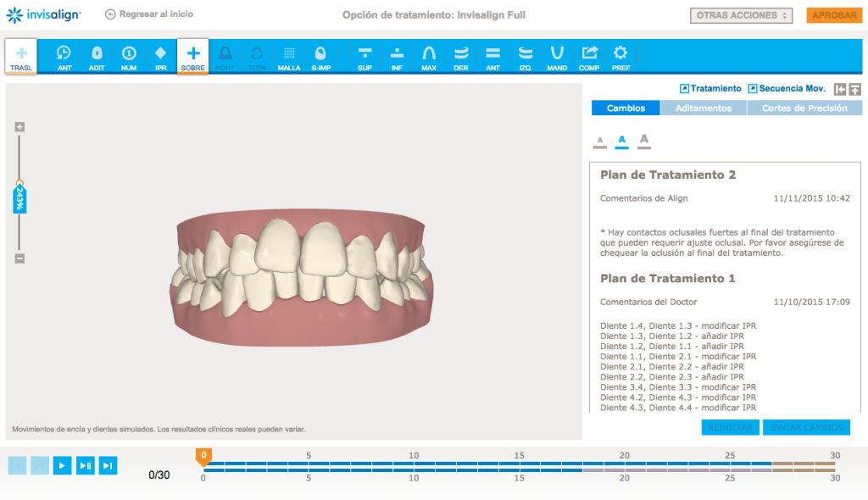This screenshot has width=868, height=500.
Task: Click the Comentarios de Align label
Action: point(644,198)
